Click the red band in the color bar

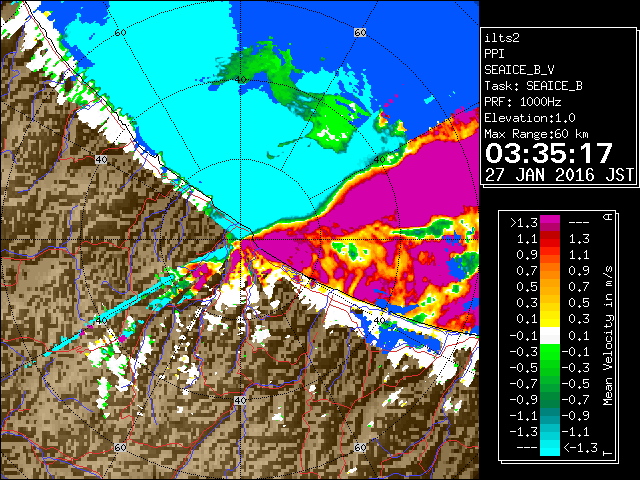click(550, 242)
